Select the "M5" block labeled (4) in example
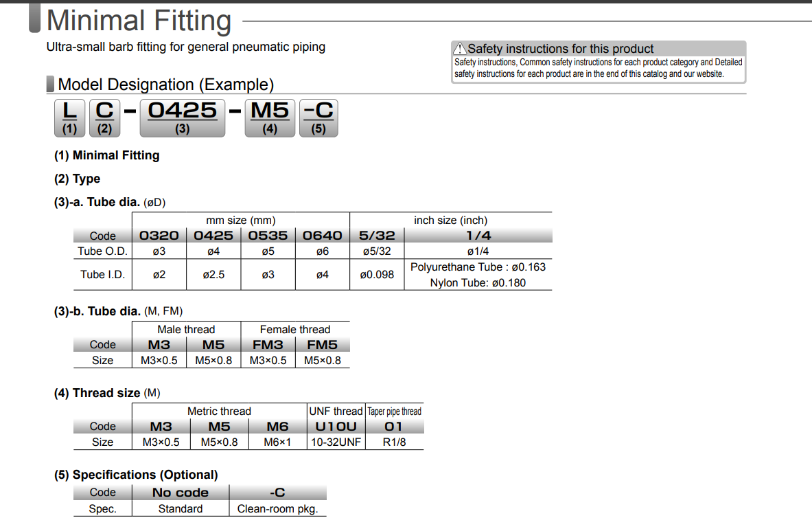This screenshot has width=812, height=518. [270, 117]
